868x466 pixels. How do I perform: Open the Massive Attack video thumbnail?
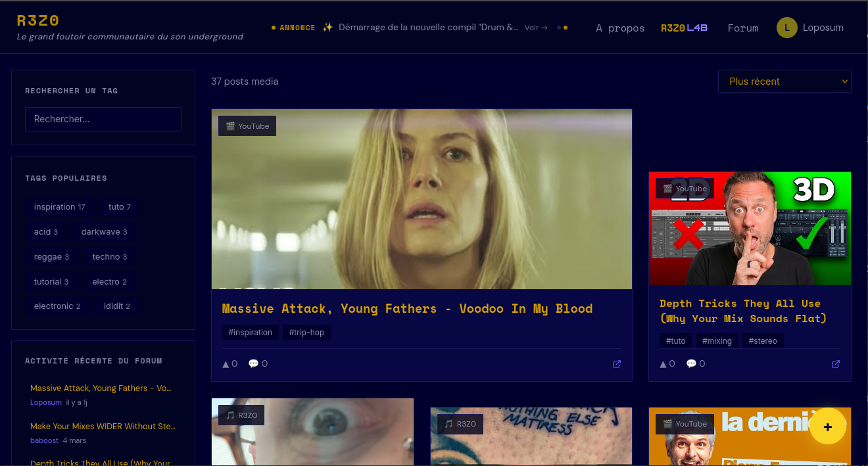[x=422, y=198]
